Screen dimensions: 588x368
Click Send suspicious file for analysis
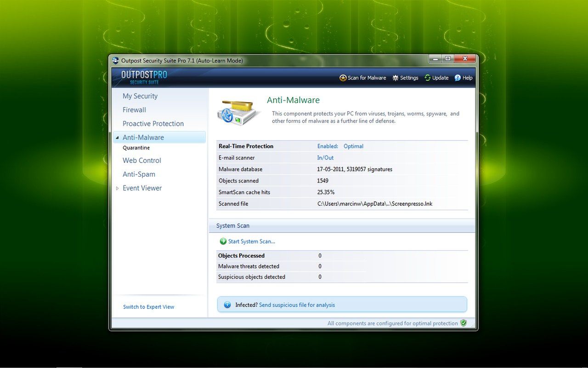point(297,305)
